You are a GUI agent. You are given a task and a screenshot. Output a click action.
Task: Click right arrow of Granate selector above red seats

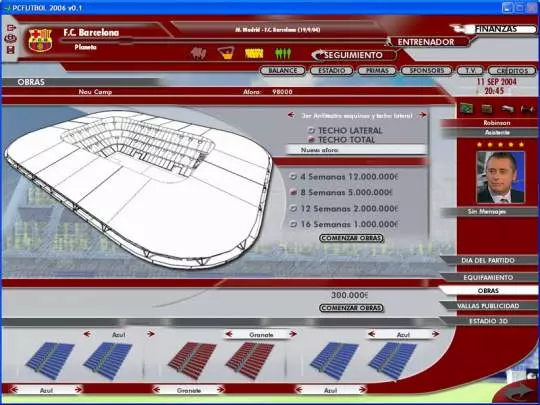point(293,334)
